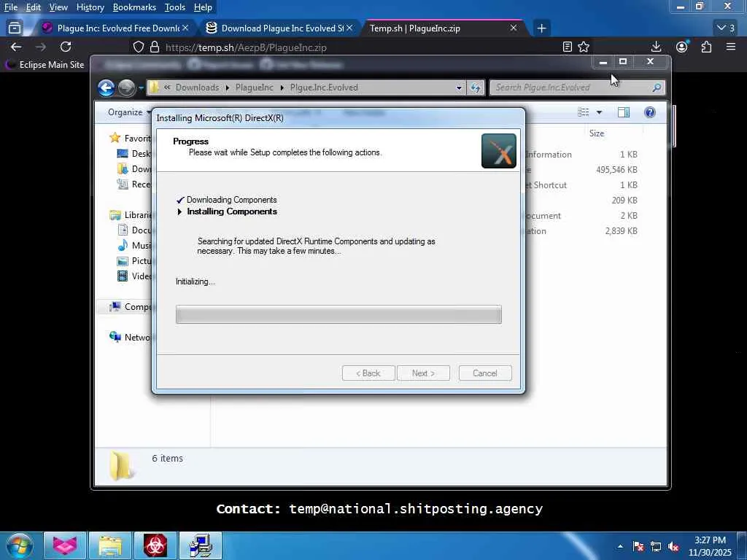Open the view options dropdown arrow
Screen dimensions: 747x560
[600, 112]
